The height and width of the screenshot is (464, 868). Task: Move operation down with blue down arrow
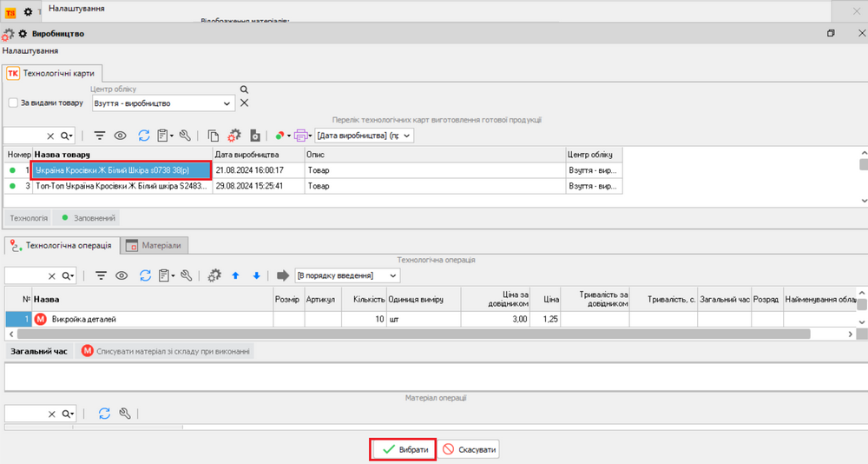click(x=256, y=275)
